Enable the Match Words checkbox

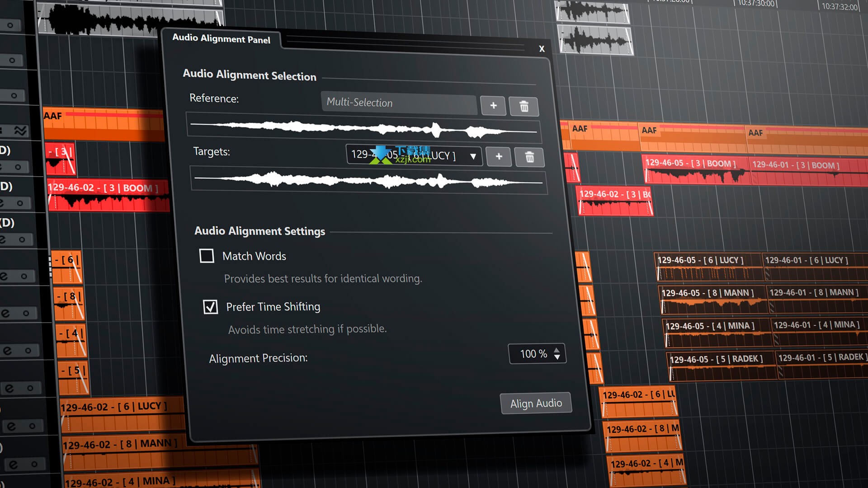[x=207, y=256]
